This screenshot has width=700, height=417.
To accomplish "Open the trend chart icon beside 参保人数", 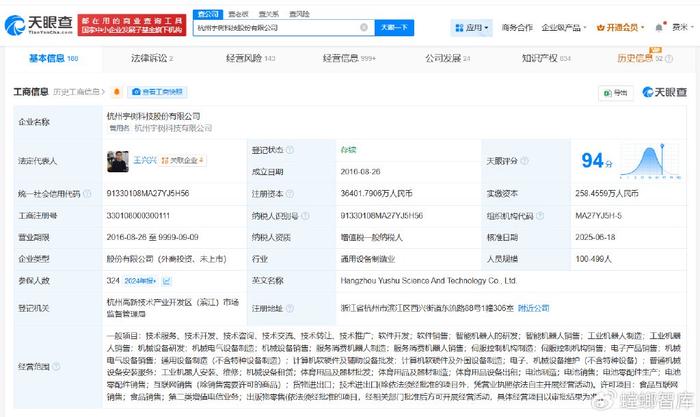I will (167, 281).
